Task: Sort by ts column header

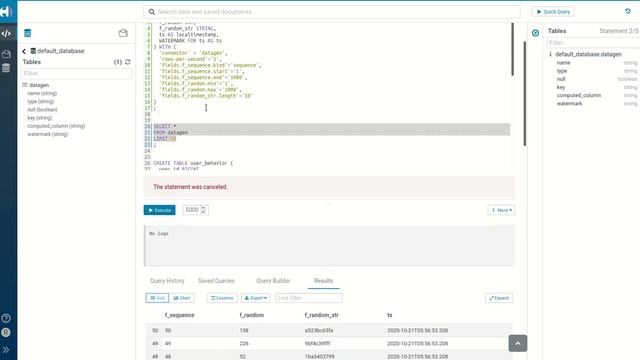Action: 390,315
